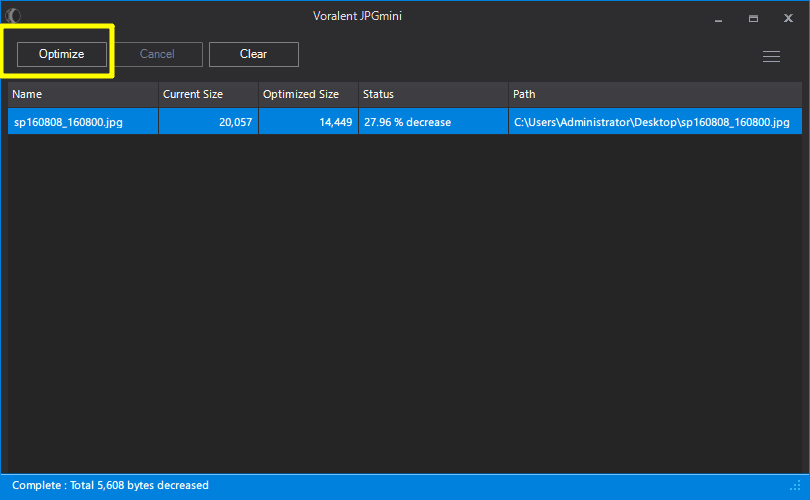Clear the file list with Clear
Viewport: 810px width, 500px height.
click(253, 54)
